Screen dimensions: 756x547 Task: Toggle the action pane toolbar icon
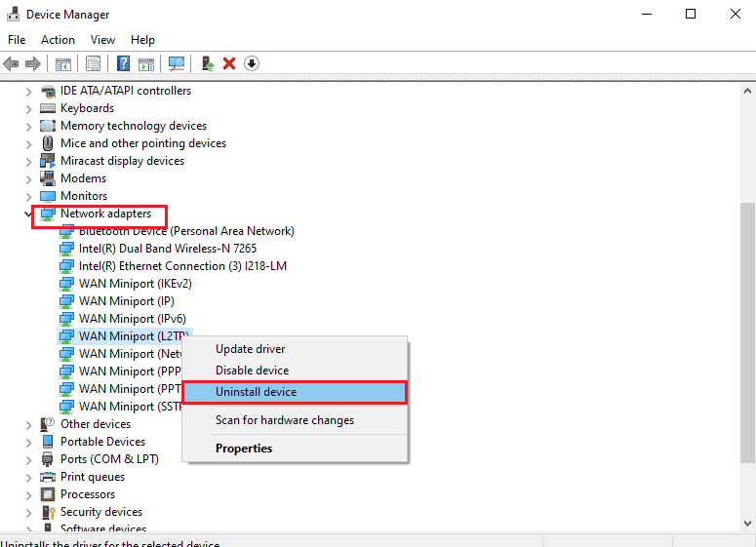click(x=146, y=63)
